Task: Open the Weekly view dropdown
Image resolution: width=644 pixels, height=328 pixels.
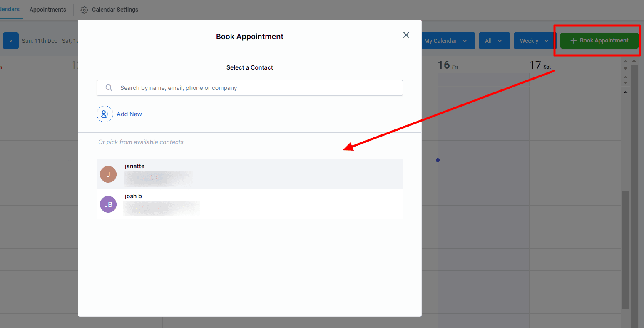Action: [x=535, y=41]
